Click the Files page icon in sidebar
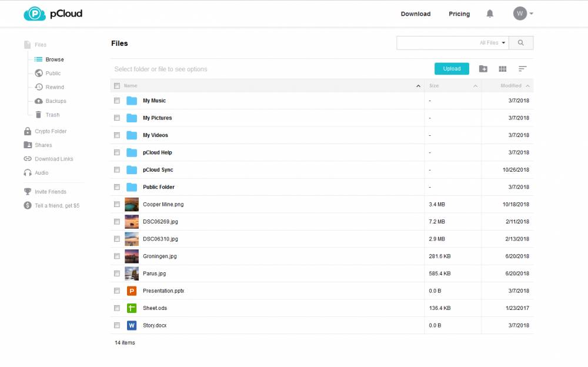Image resolution: width=588 pixels, height=367 pixels. (x=28, y=45)
